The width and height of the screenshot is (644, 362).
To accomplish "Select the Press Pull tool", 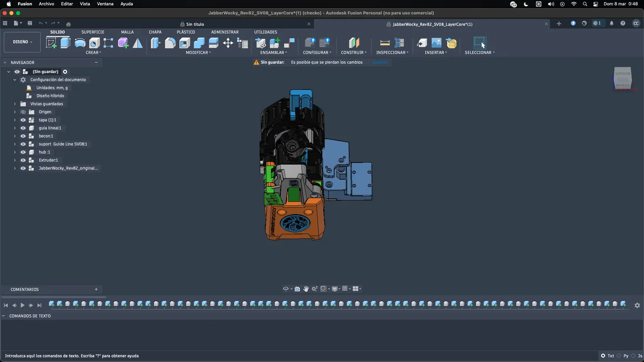I will tap(155, 43).
